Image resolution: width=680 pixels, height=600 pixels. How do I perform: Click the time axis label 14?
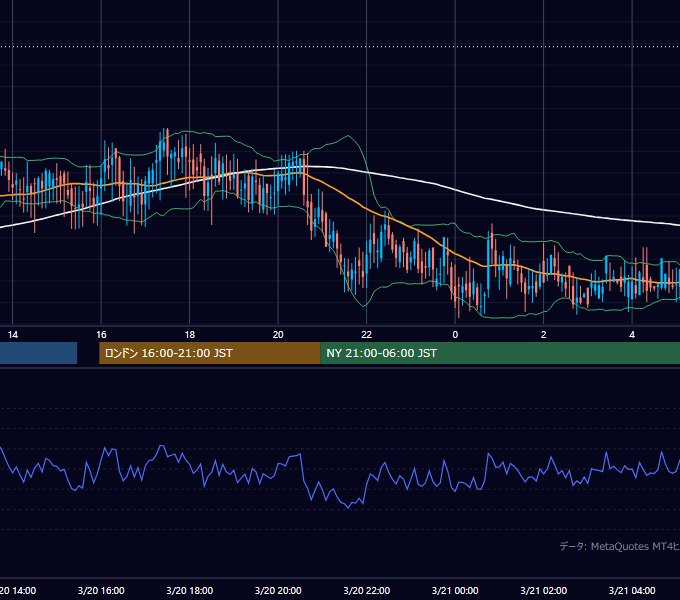[x=13, y=335]
